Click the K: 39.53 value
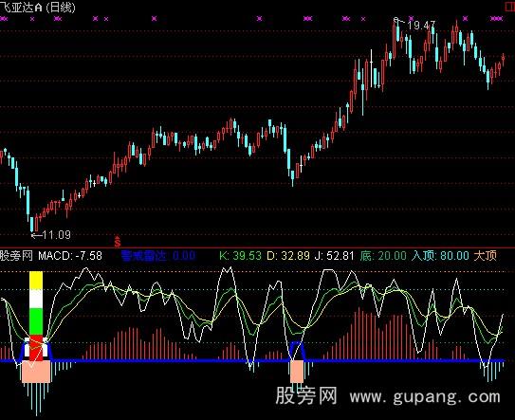The height and width of the screenshot is (420, 515). point(240,255)
